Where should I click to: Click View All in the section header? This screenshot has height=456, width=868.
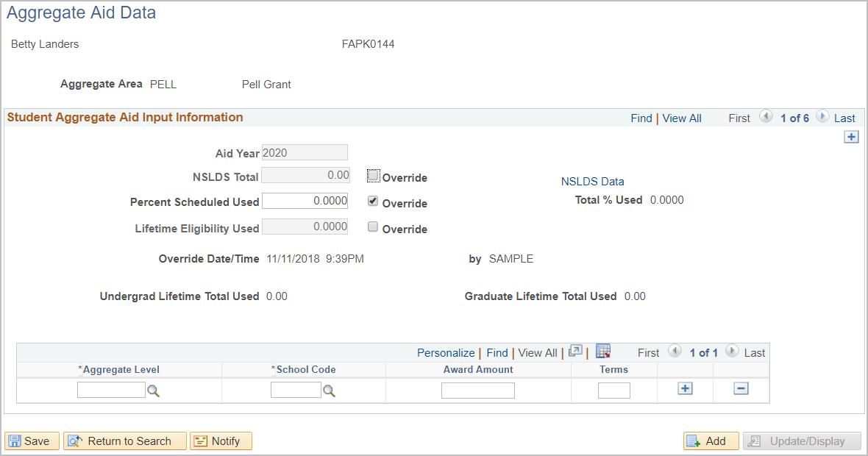[x=681, y=118]
